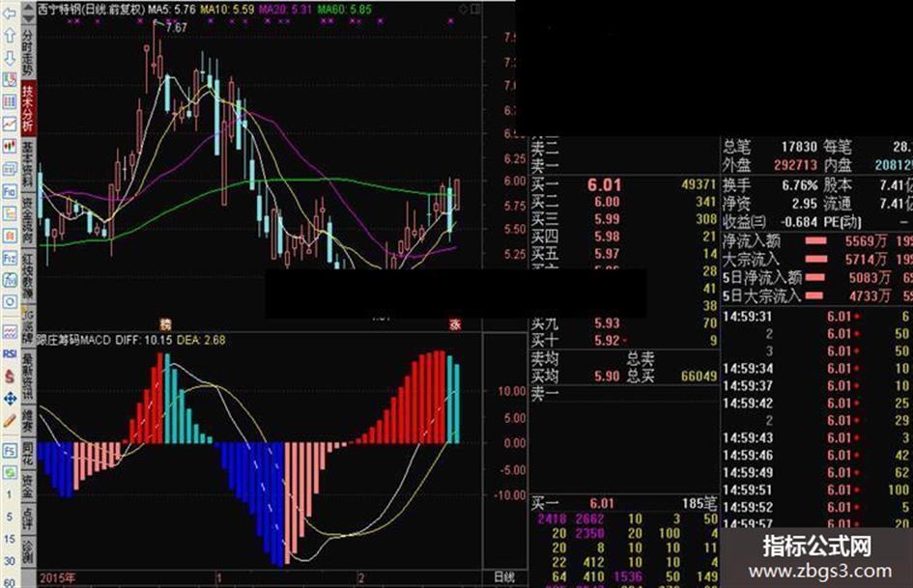The width and height of the screenshot is (913, 588).
Task: Select the 30-minute period button
Action: pos(9,561)
